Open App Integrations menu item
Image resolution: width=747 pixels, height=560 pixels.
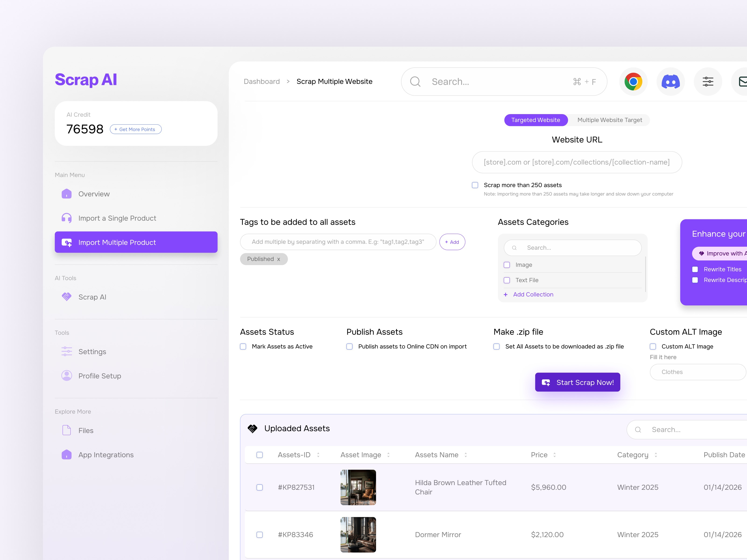pos(136,454)
